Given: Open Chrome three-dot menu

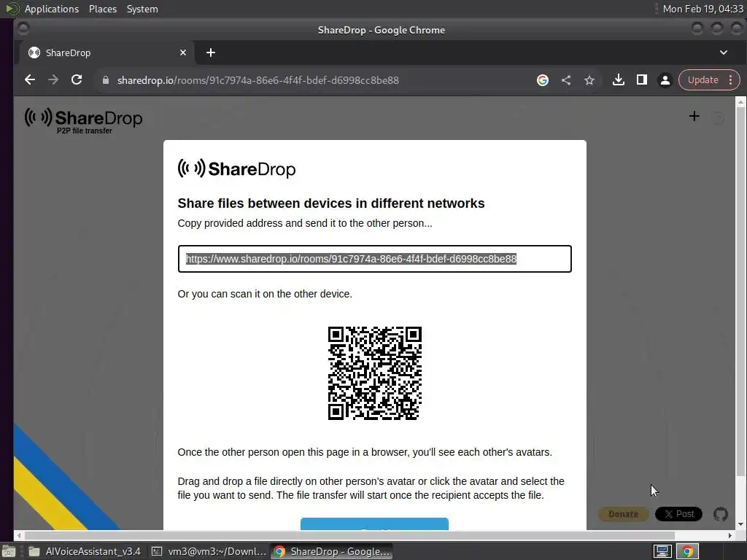Looking at the screenshot, I should (x=730, y=80).
